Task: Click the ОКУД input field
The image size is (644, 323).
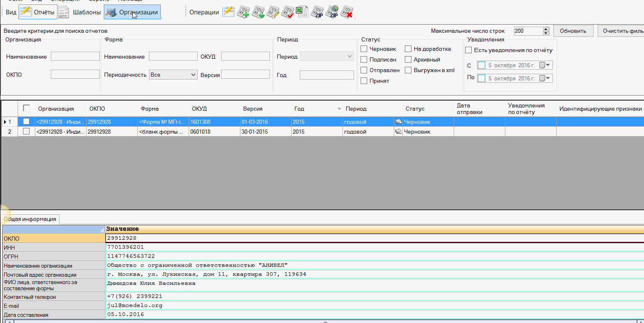Action: [x=245, y=57]
